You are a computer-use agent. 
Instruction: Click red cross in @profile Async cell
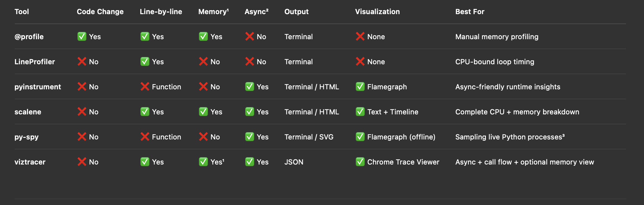(x=250, y=36)
